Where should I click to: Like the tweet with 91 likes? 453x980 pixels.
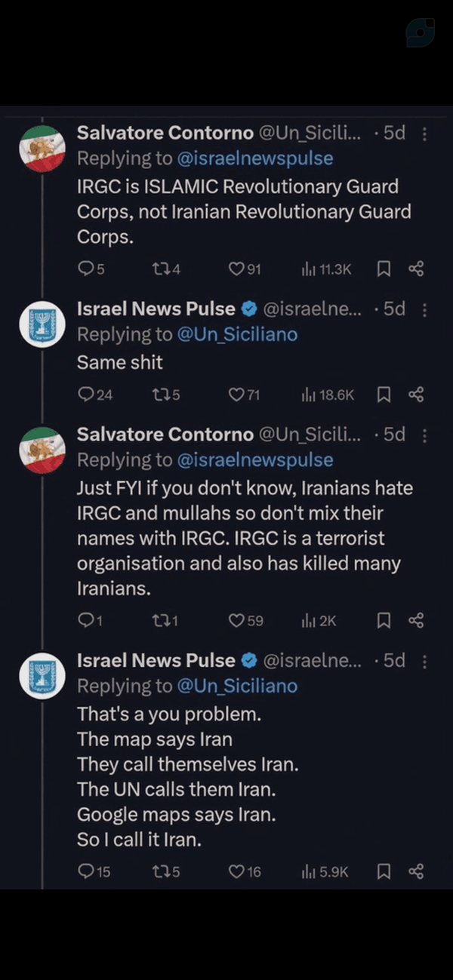coord(245,269)
